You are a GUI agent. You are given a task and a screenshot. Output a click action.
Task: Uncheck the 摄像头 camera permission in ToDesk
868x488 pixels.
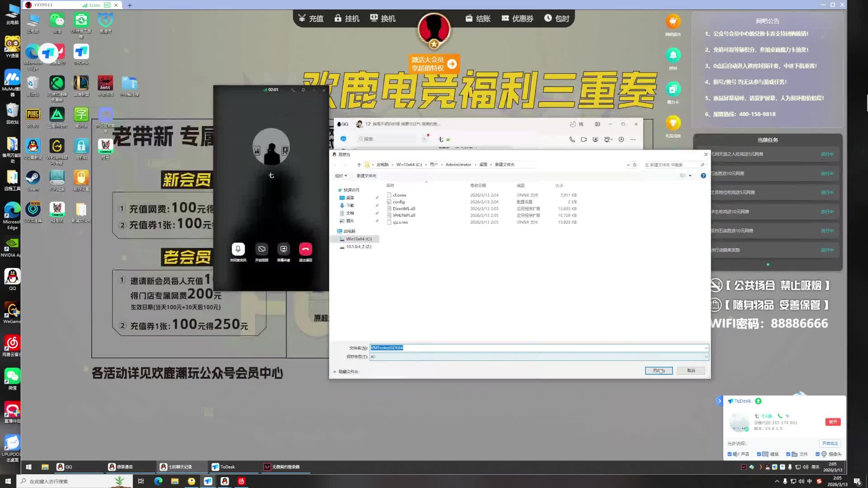pos(817,454)
